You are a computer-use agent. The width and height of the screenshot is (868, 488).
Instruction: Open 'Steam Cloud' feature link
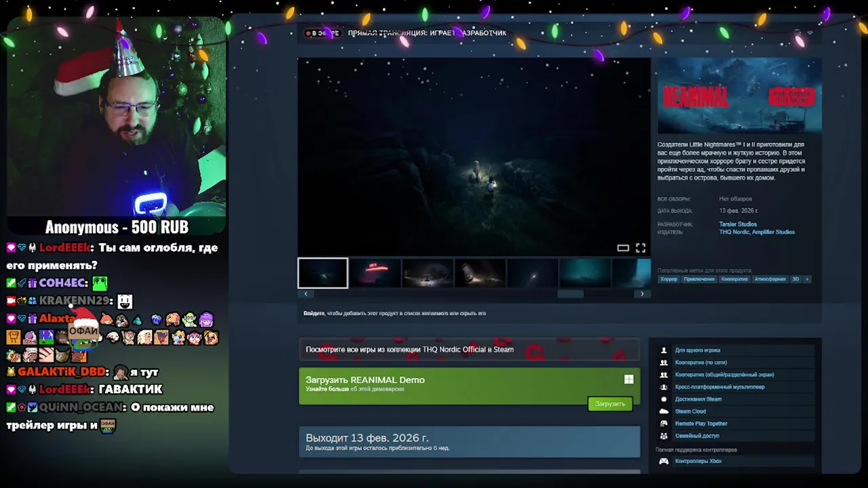pos(690,411)
